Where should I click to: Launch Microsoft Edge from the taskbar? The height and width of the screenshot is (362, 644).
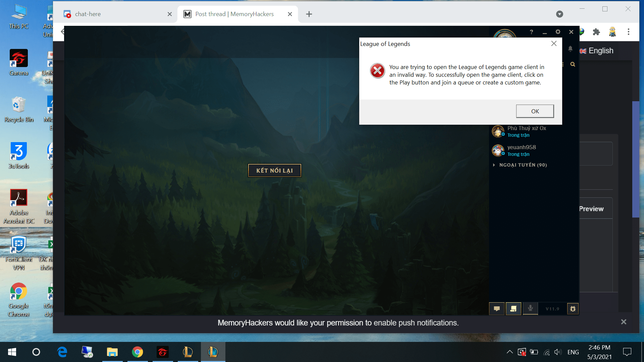click(x=62, y=352)
